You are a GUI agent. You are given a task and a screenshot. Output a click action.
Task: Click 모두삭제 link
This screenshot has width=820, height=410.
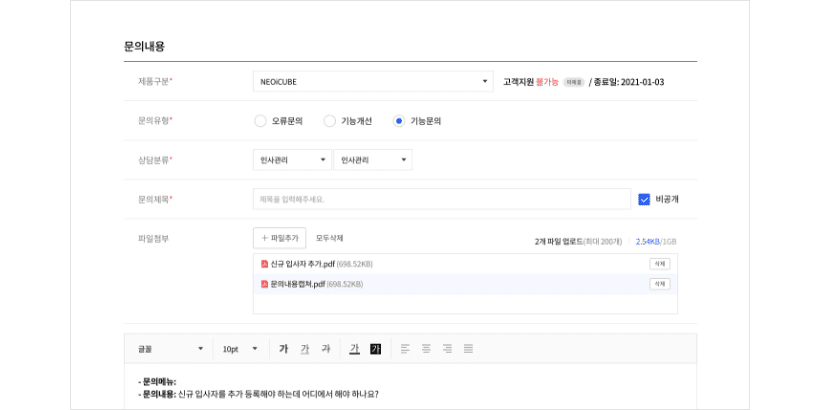(x=329, y=238)
